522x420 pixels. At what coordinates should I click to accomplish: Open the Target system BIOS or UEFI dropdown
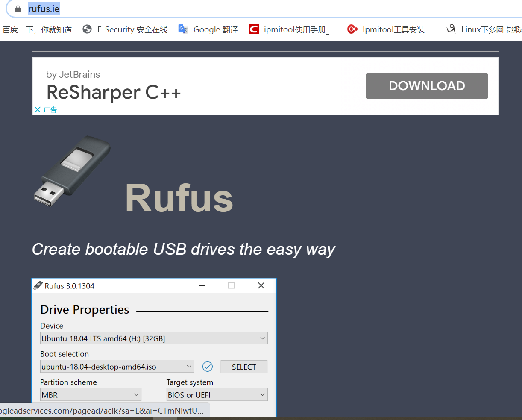(217, 395)
